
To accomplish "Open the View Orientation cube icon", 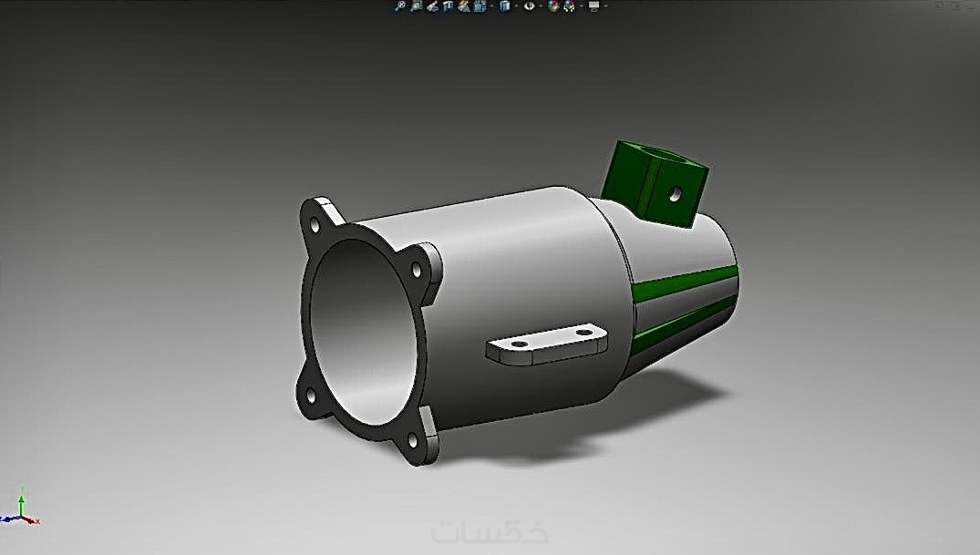I will click(480, 6).
